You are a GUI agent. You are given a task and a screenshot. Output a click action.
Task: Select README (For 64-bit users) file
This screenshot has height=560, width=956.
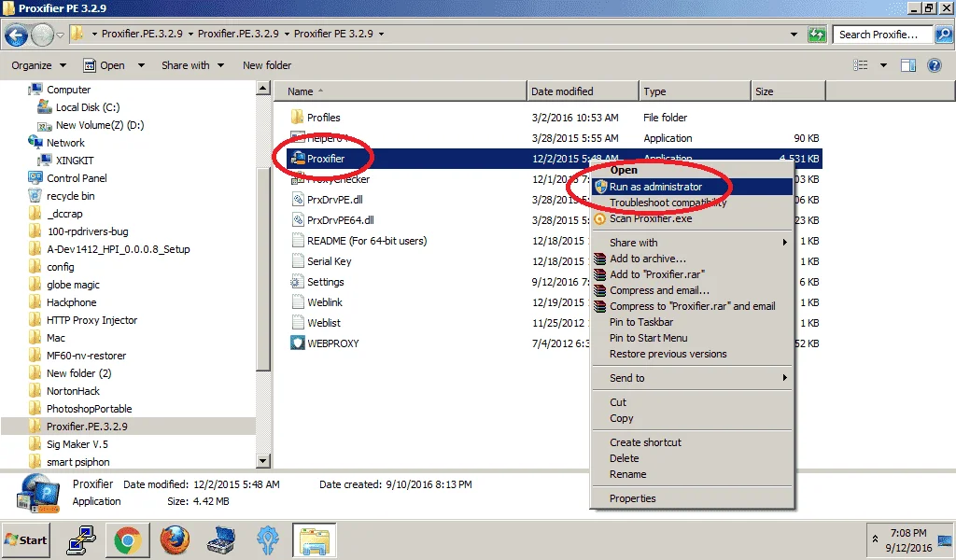pyautogui.click(x=366, y=241)
